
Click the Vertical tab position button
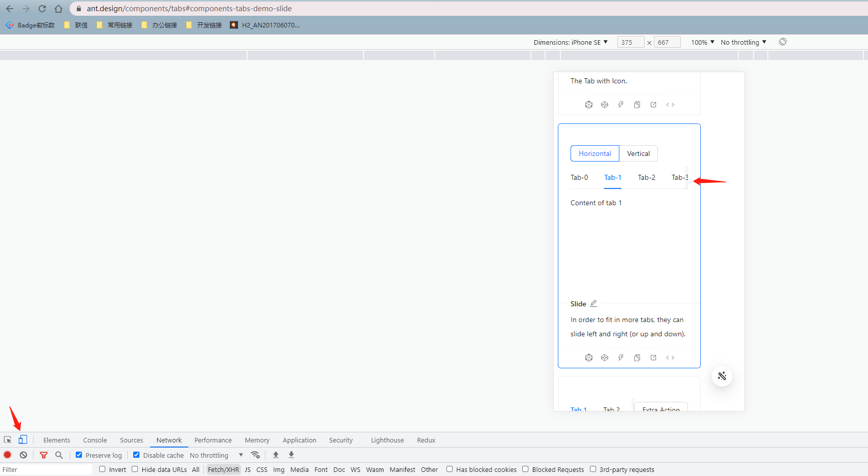click(x=638, y=153)
